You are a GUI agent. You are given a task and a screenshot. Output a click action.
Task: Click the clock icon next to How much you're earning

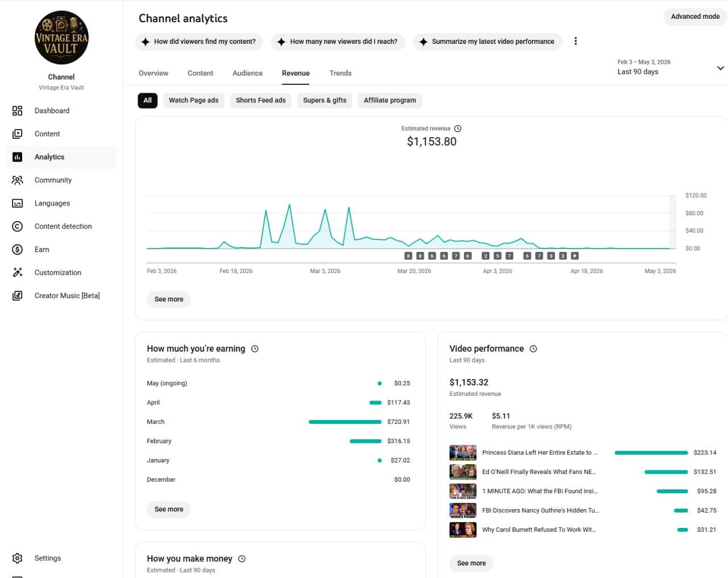click(x=255, y=349)
